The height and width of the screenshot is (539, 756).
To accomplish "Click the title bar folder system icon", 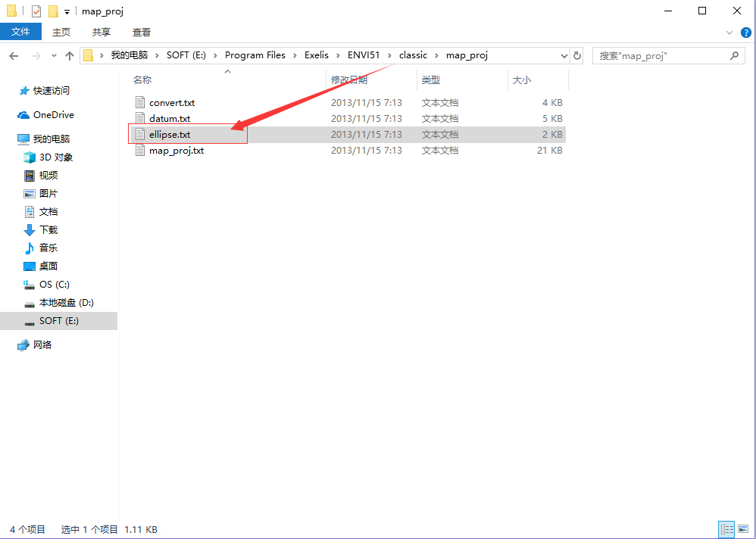I will [x=12, y=11].
